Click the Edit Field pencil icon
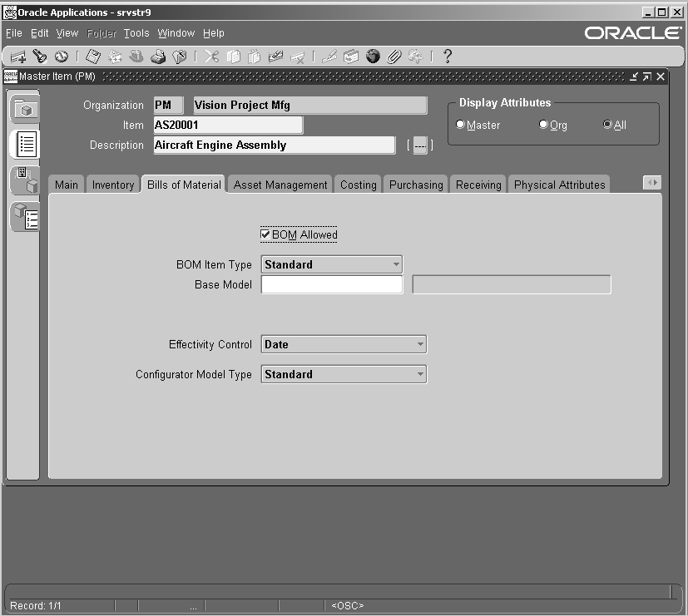This screenshot has width=688, height=616. tap(329, 57)
